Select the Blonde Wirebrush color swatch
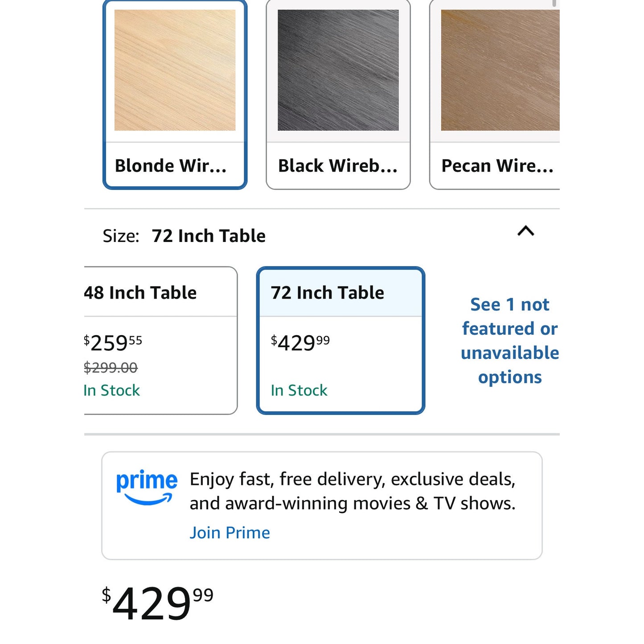The image size is (644, 644). point(175,94)
